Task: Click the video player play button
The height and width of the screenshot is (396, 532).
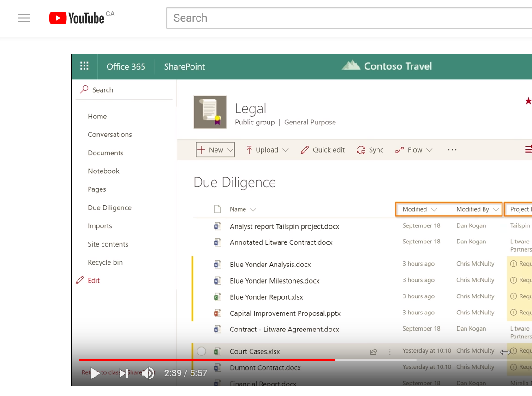Action: 95,373
